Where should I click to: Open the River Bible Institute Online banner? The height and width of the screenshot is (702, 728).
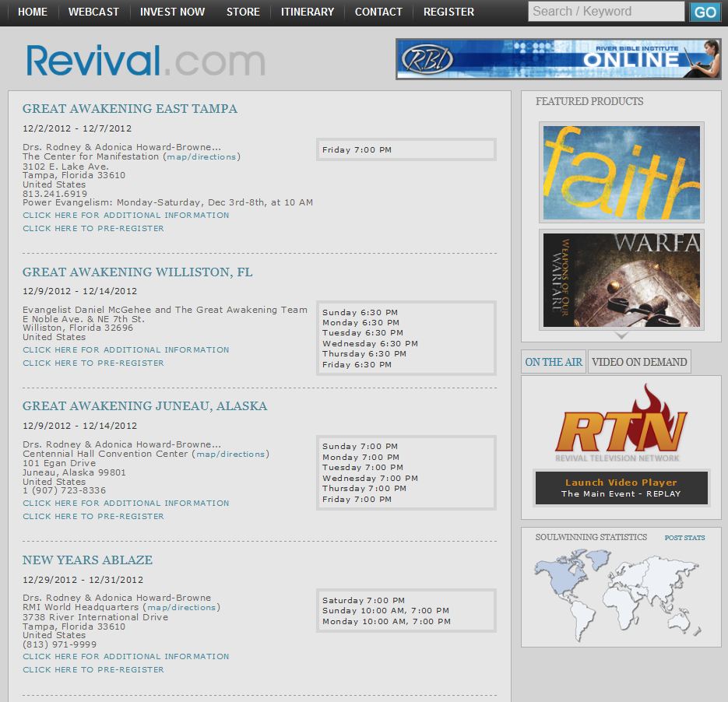(558, 59)
